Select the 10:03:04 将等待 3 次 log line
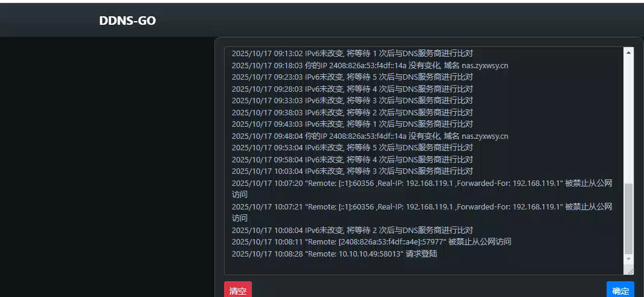 click(x=352, y=171)
